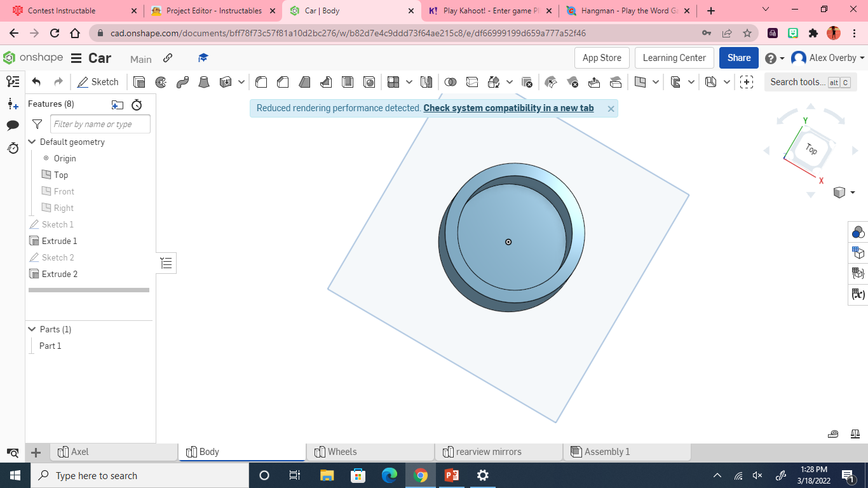The image size is (868, 488).
Task: Select the Extrude tool
Action: [x=139, y=82]
